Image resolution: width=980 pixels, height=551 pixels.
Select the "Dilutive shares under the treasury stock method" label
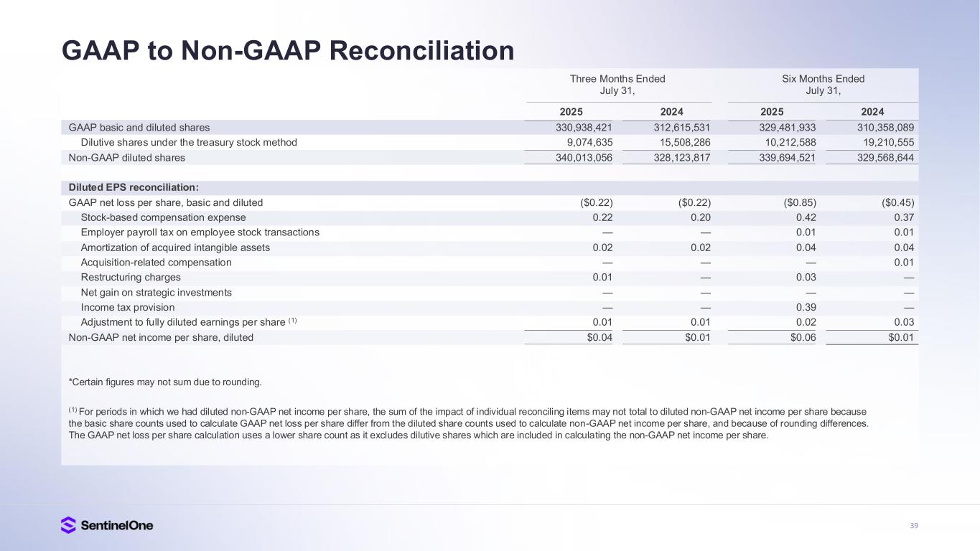pos(189,143)
